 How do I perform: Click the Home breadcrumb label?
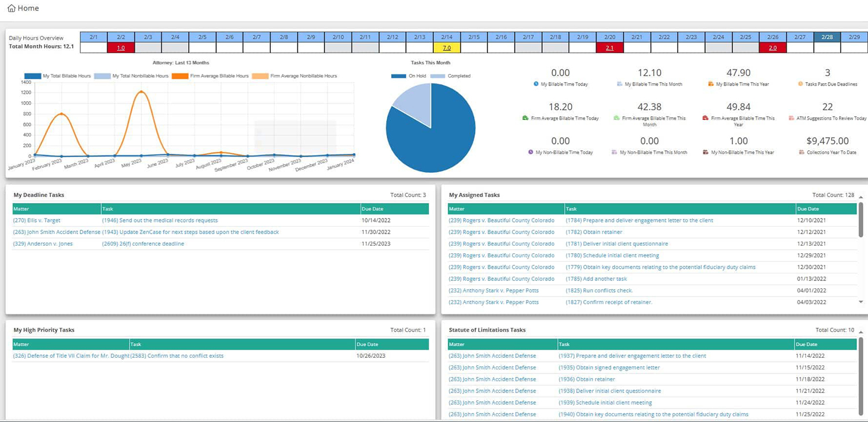[25, 8]
